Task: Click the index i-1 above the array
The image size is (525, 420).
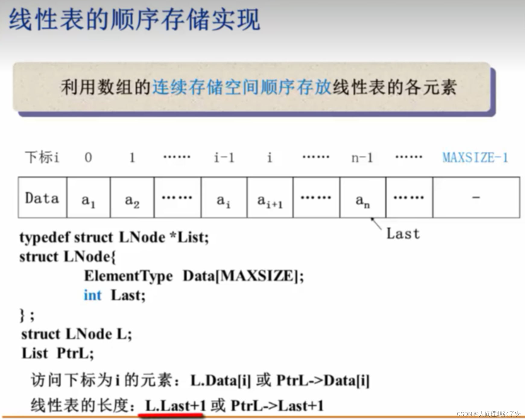Action: coord(224,157)
